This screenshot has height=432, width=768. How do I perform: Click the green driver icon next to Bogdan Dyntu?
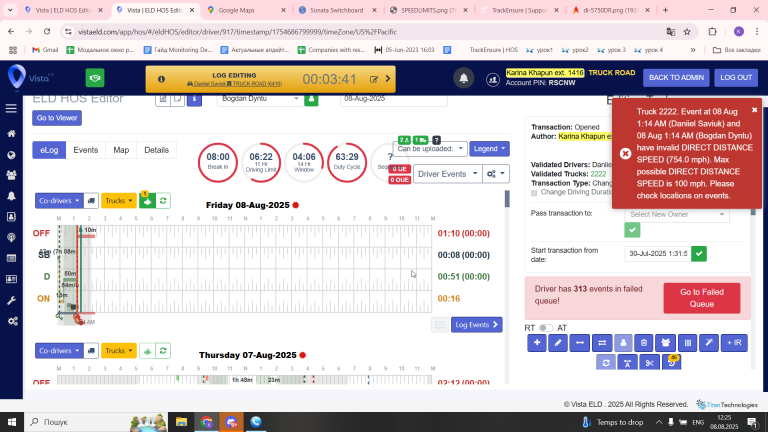pyautogui.click(x=311, y=99)
